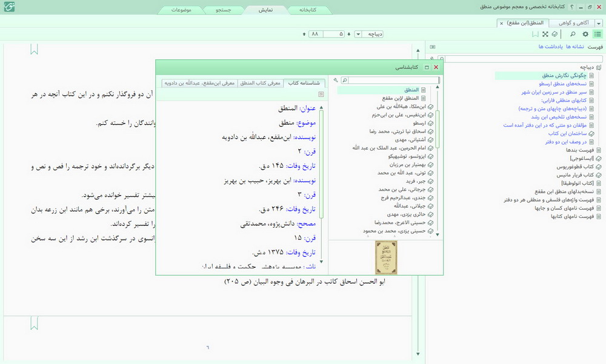Viewport: 606px width, 364px height.
Task: Click the bookmark ribbon at the top of the page
Action: pyautogui.click(x=34, y=49)
